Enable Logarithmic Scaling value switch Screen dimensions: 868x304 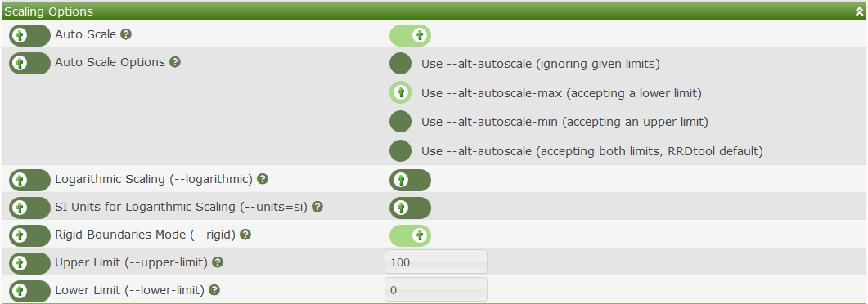tap(410, 180)
